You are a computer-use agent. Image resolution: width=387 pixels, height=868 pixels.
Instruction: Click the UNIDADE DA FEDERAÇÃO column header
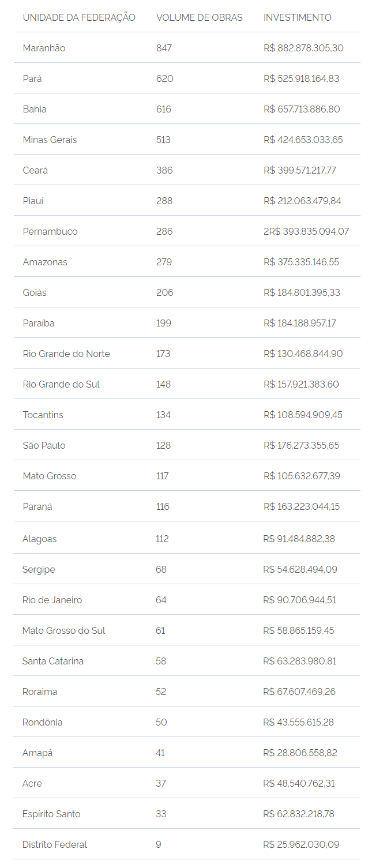(x=79, y=17)
